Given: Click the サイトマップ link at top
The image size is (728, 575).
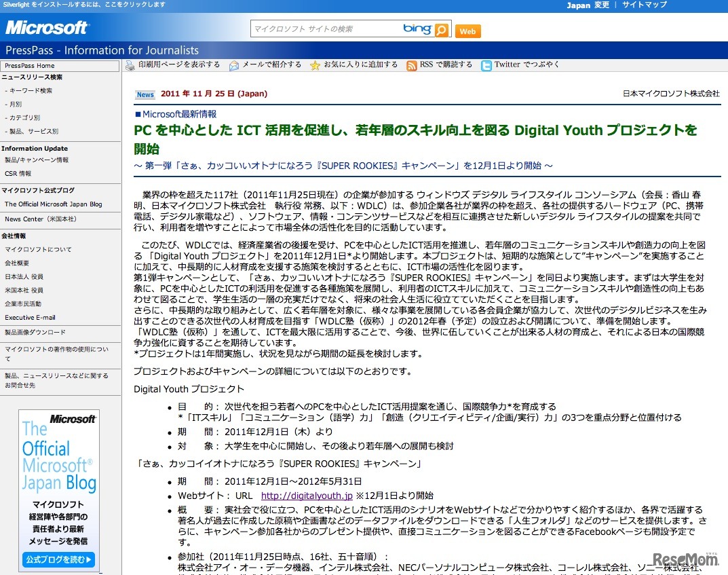Looking at the screenshot, I should [x=645, y=5].
